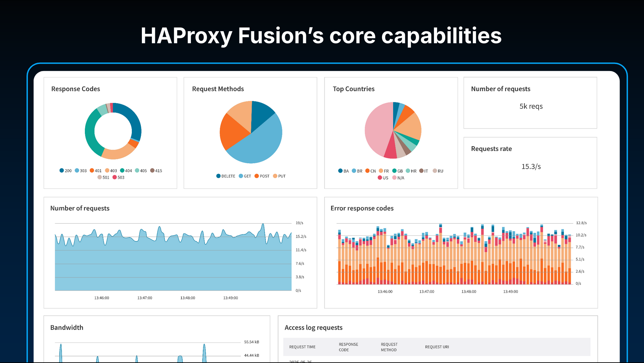The image size is (644, 363).
Task: Toggle the 401 response code legend swatch
Action: click(92, 171)
